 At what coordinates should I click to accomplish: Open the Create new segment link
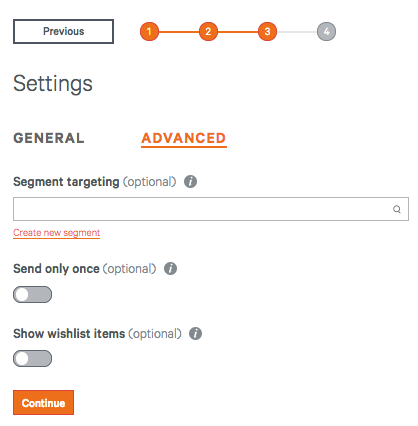(56, 233)
